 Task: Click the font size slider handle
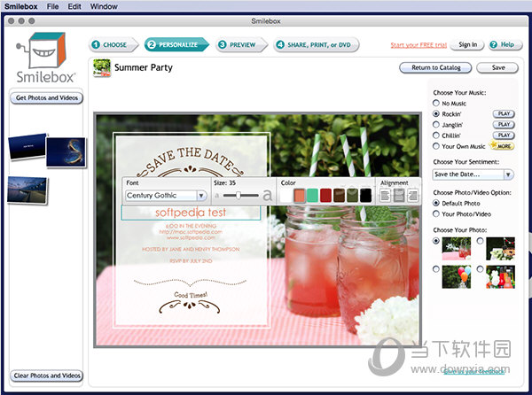tap(239, 196)
